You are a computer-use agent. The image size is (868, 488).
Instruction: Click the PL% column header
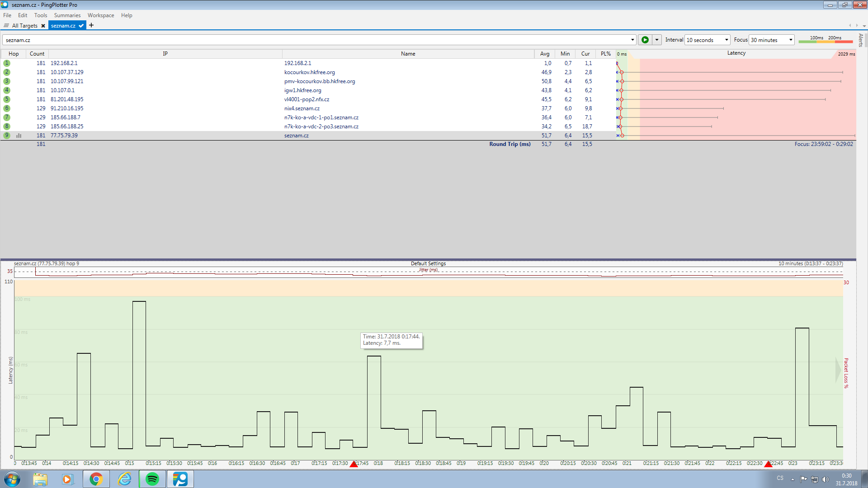605,54
